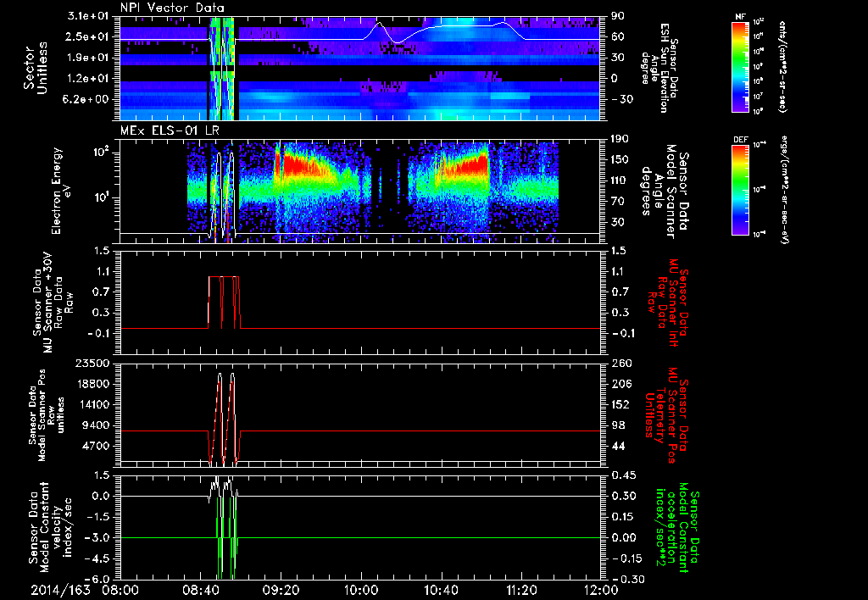Image resolution: width=868 pixels, height=600 pixels.
Task: Click the "206" telemetry tick label
Action: (621, 384)
